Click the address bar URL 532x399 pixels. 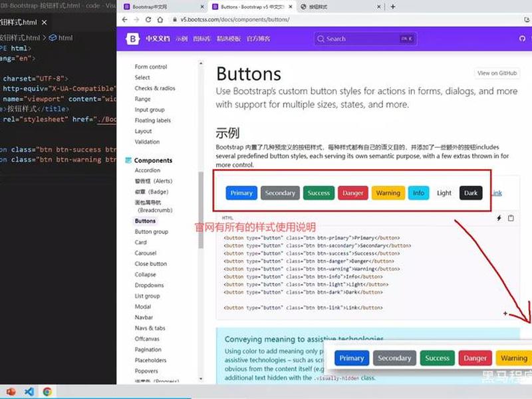pos(235,20)
